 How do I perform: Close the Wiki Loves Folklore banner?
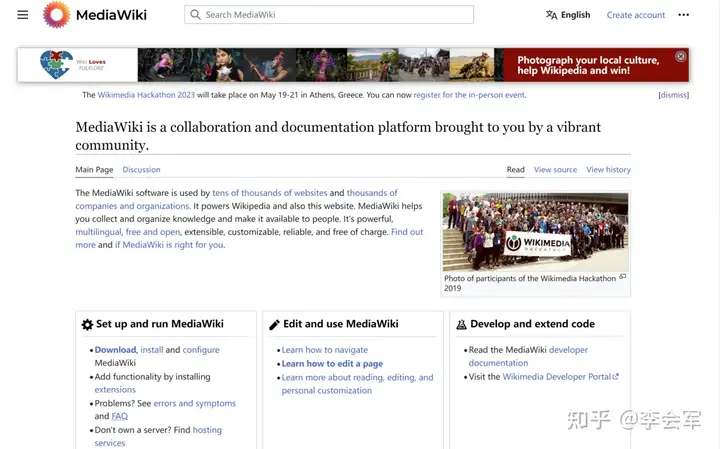[x=681, y=56]
